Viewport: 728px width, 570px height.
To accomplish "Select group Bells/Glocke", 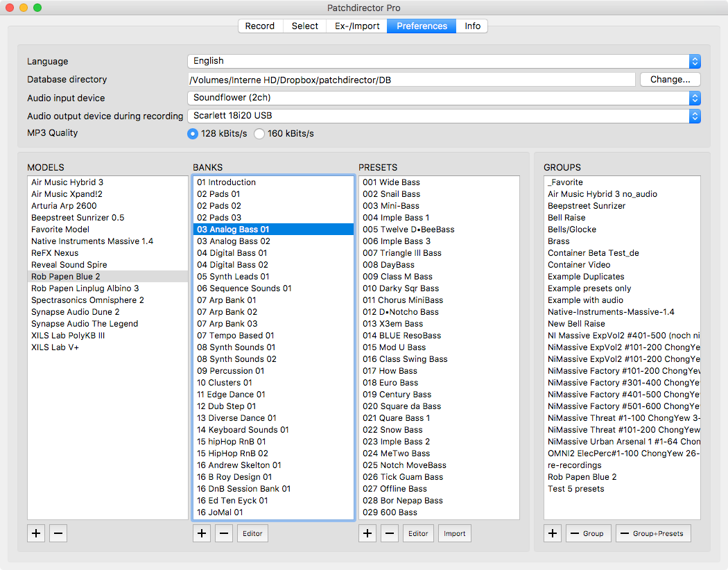I will click(x=622, y=230).
